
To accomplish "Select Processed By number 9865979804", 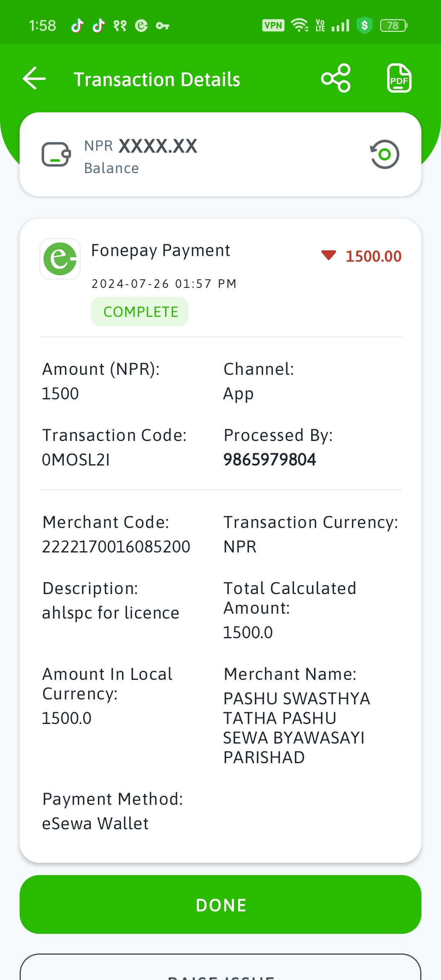I will tap(269, 460).
